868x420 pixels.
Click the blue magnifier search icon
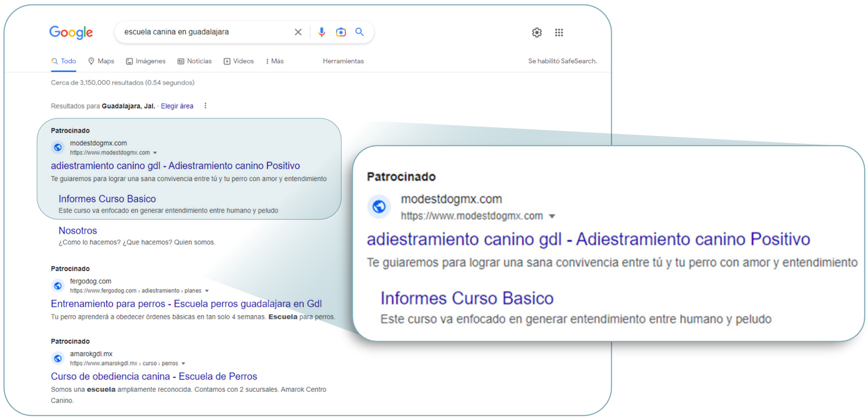coord(360,32)
